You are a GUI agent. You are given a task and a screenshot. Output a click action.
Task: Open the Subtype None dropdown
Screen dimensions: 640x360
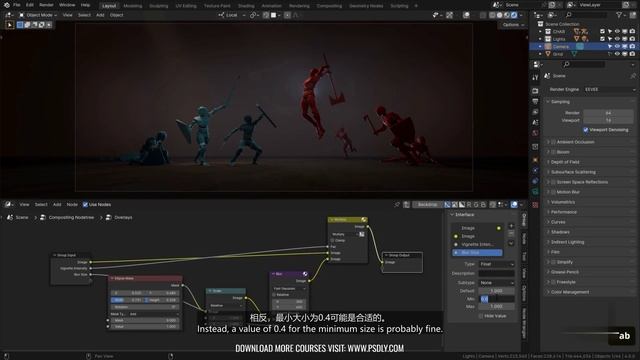coord(496,282)
